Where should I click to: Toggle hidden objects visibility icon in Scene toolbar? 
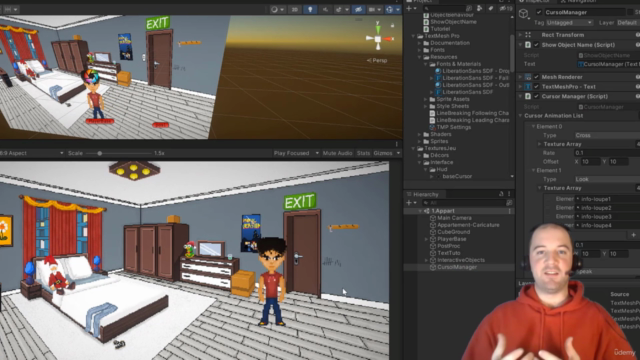[x=358, y=9]
